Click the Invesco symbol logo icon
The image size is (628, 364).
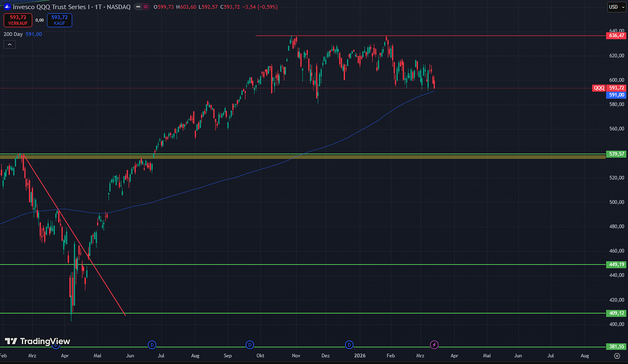[6, 7]
